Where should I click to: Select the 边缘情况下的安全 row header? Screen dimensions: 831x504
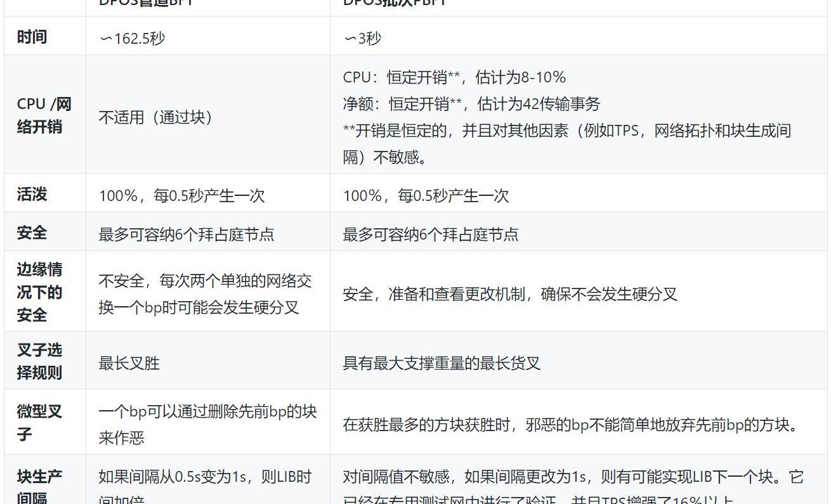(39, 292)
